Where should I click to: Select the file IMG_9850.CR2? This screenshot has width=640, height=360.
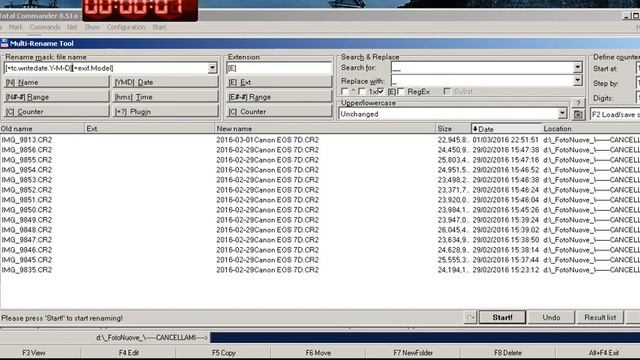pyautogui.click(x=27, y=210)
